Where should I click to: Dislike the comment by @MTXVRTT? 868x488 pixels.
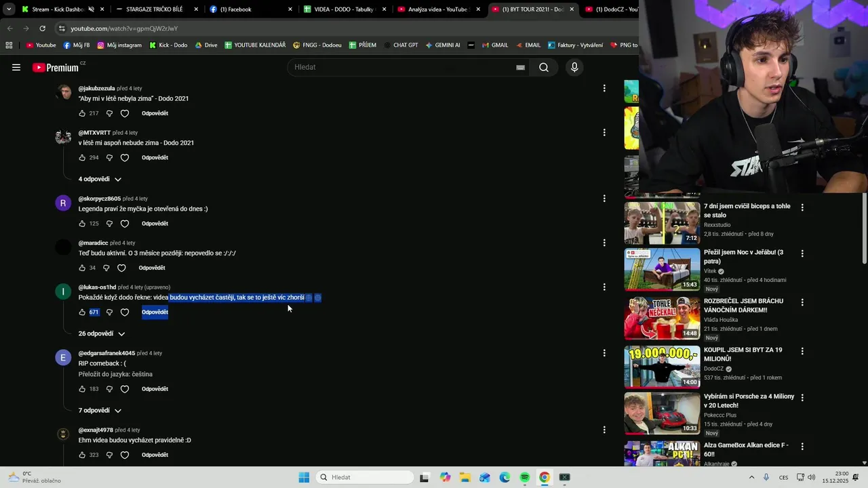click(x=109, y=157)
